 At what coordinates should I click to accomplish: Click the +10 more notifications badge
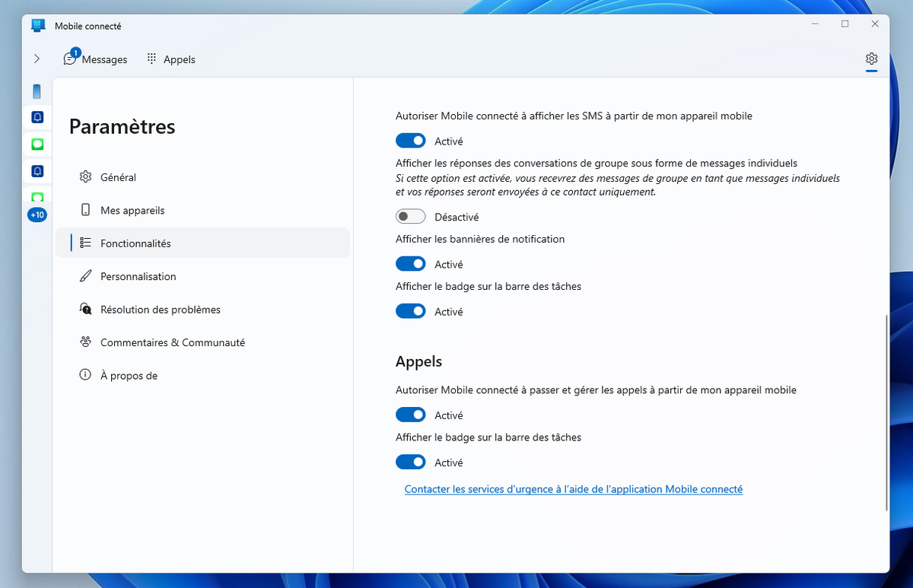point(37,215)
